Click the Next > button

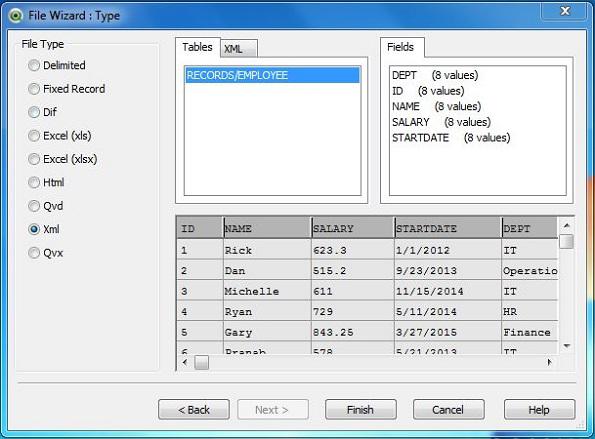click(273, 410)
